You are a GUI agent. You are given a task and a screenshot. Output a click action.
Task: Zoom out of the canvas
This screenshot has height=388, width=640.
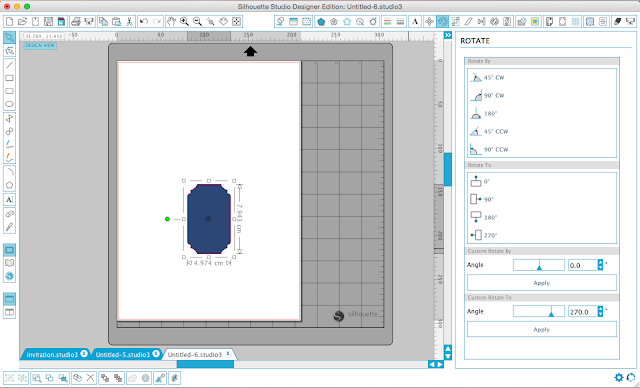[198, 22]
